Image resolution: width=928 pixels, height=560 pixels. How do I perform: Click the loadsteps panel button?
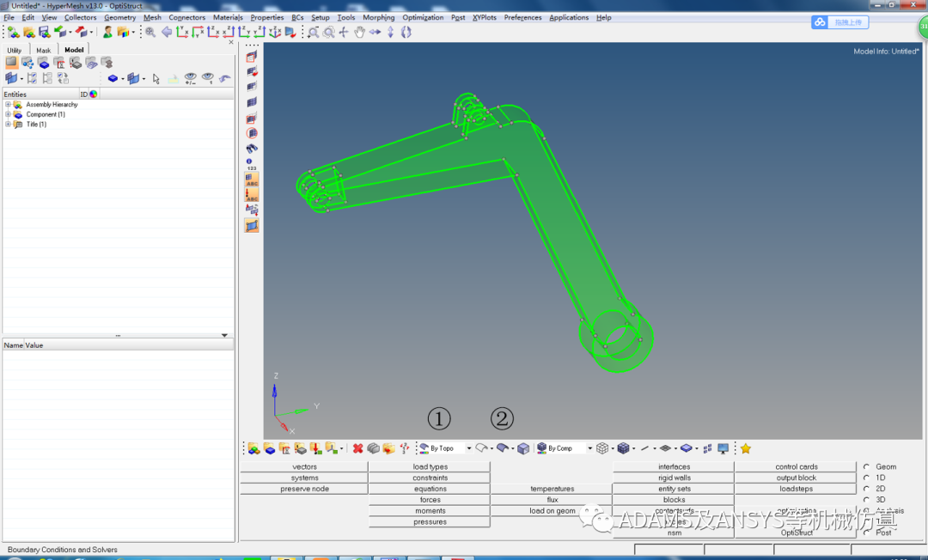click(x=796, y=489)
